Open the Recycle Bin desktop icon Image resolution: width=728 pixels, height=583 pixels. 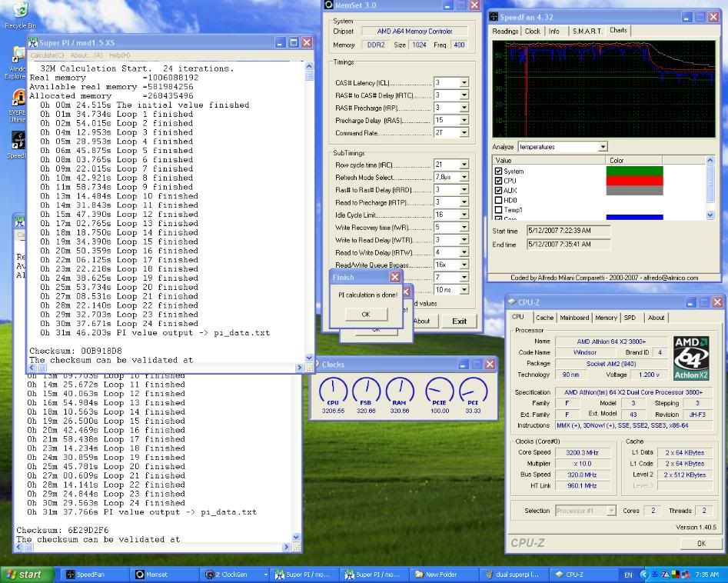(18, 12)
